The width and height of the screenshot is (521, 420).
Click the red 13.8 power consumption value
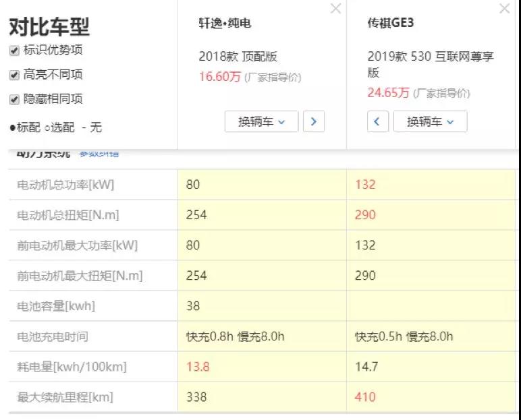click(x=196, y=367)
